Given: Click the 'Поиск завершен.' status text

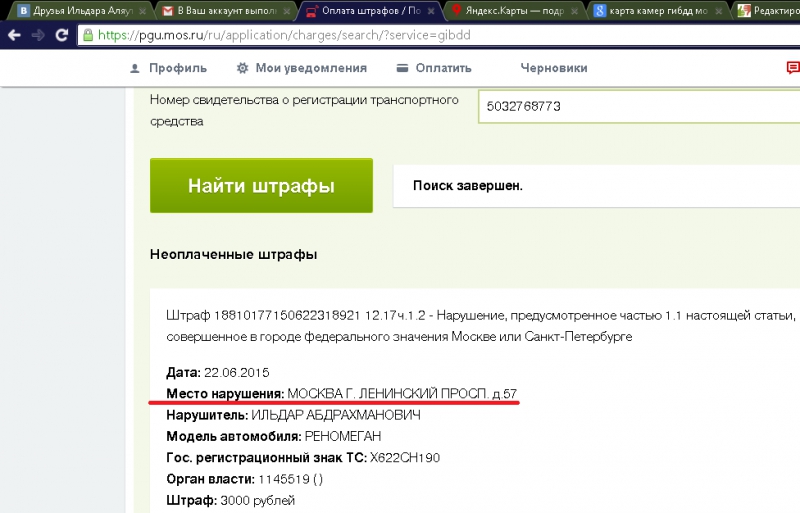Looking at the screenshot, I should click(x=468, y=185).
